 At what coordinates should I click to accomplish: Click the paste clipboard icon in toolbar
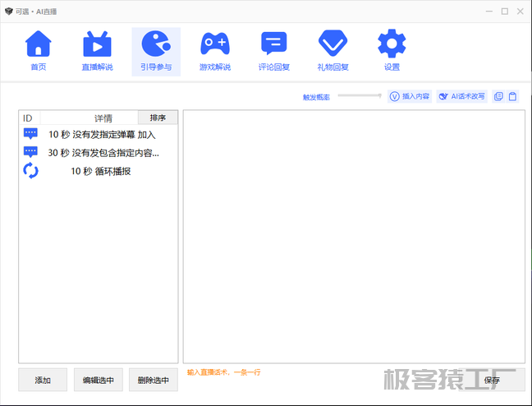(513, 96)
